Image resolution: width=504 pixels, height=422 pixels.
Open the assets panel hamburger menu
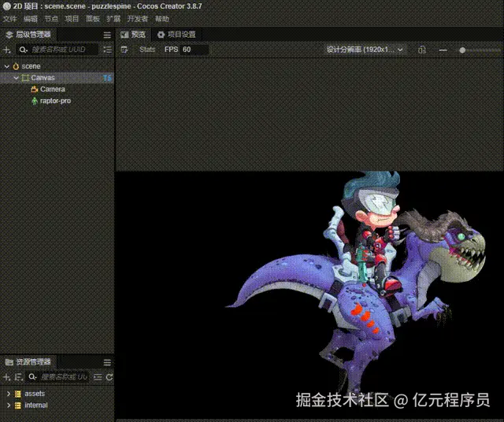tap(107, 362)
